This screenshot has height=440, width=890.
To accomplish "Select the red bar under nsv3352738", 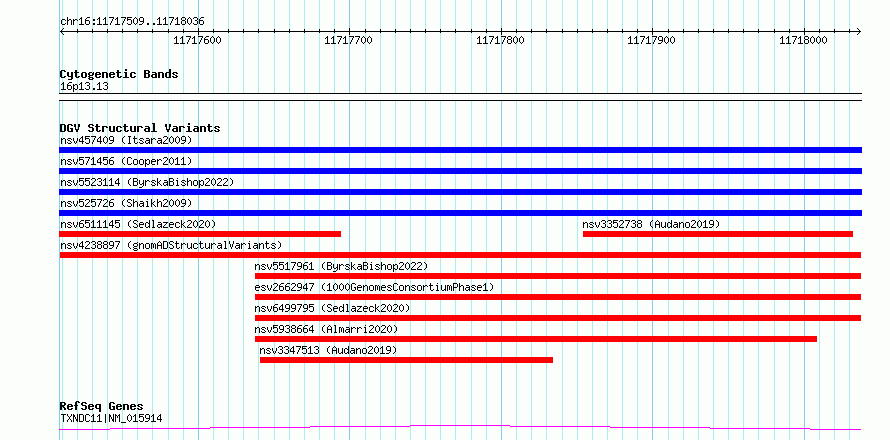I will (x=718, y=234).
